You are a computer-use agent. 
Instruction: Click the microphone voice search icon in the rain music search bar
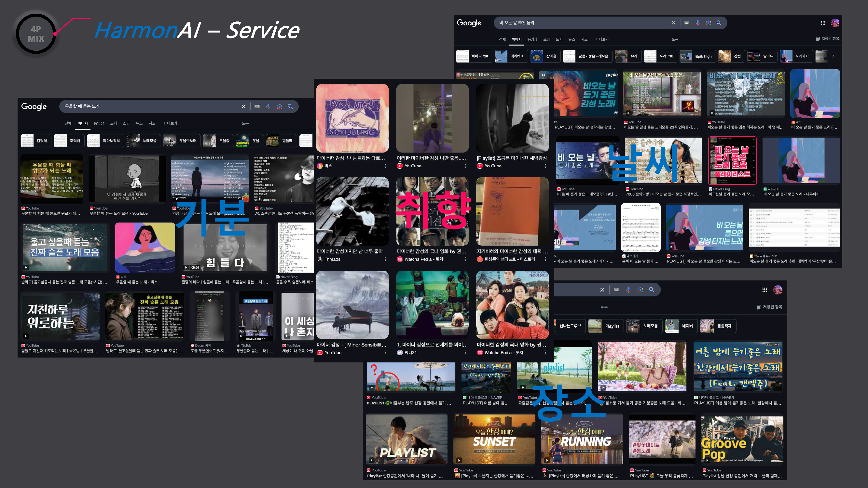tap(697, 22)
